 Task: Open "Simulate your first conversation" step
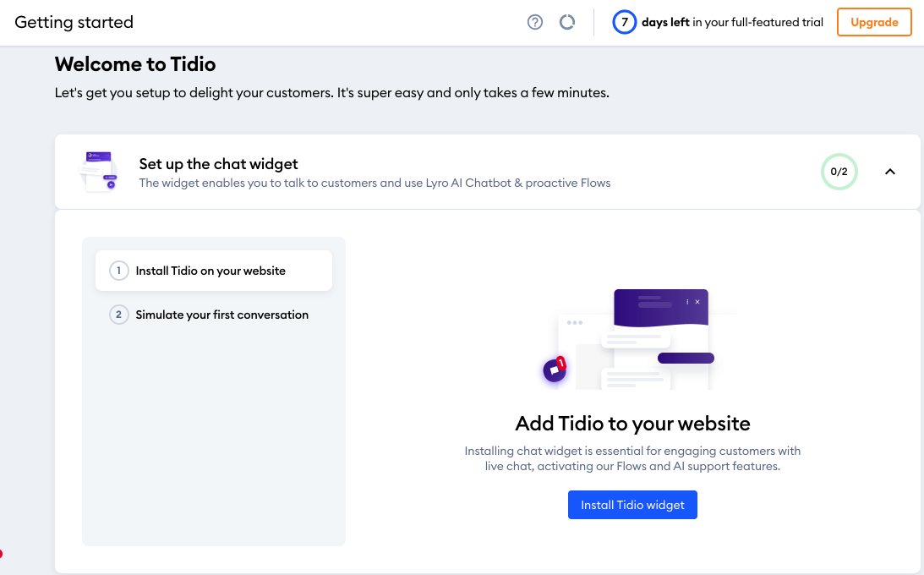[221, 315]
